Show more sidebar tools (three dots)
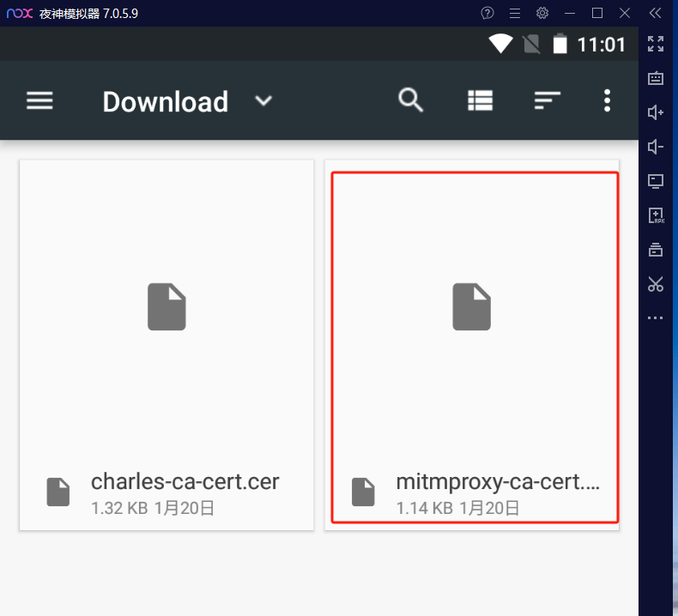The image size is (678, 616). [656, 318]
